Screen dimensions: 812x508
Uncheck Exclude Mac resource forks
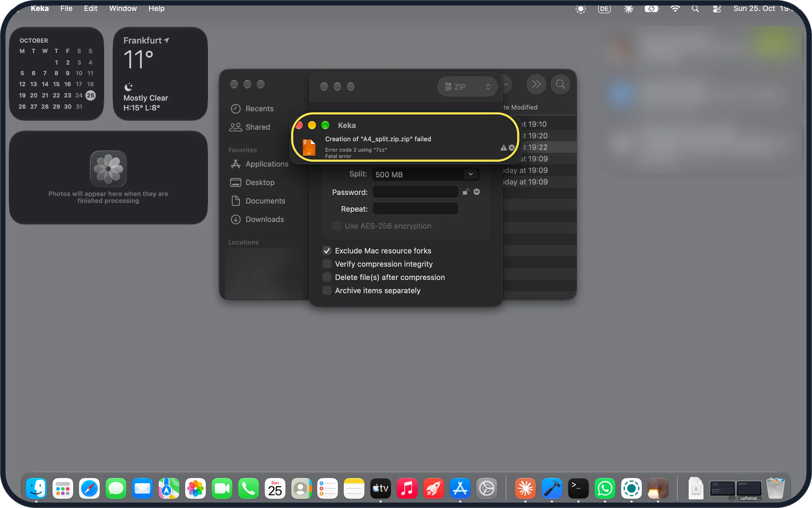326,251
